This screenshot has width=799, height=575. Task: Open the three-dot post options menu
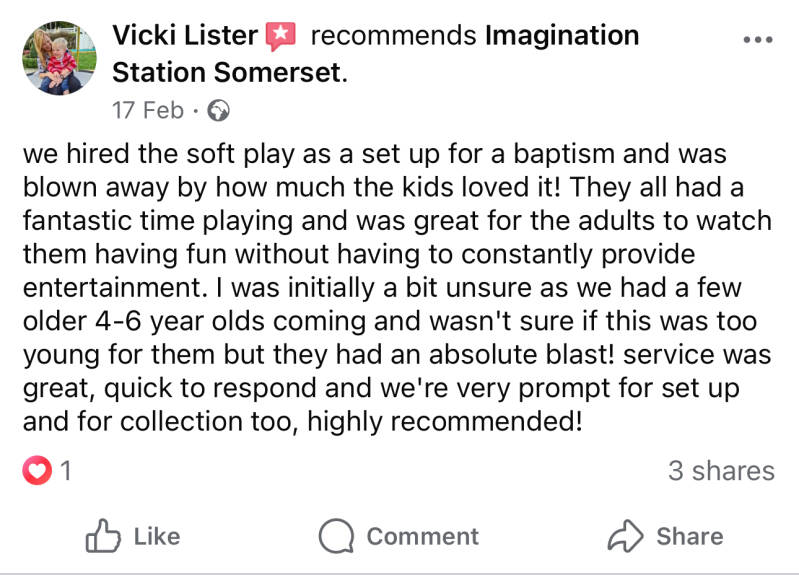pos(758,40)
